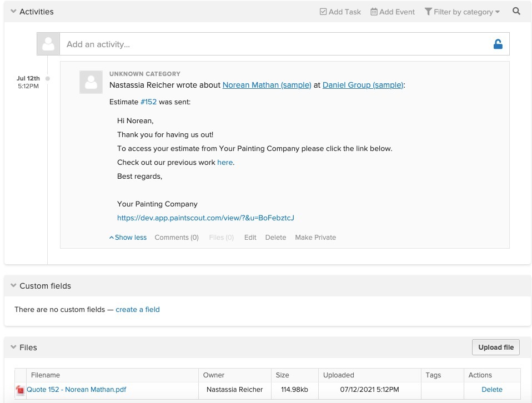Click Edit on the activity entry
The width and height of the screenshot is (532, 403).
coord(250,238)
